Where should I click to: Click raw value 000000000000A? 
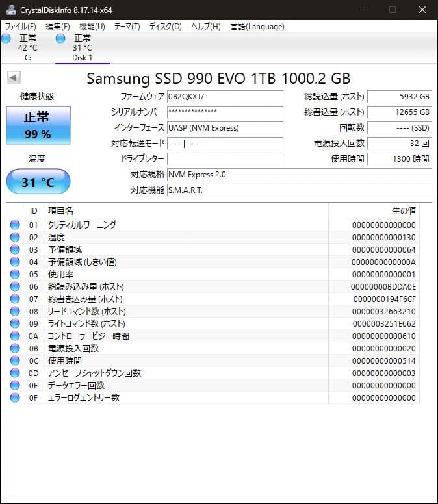(383, 262)
